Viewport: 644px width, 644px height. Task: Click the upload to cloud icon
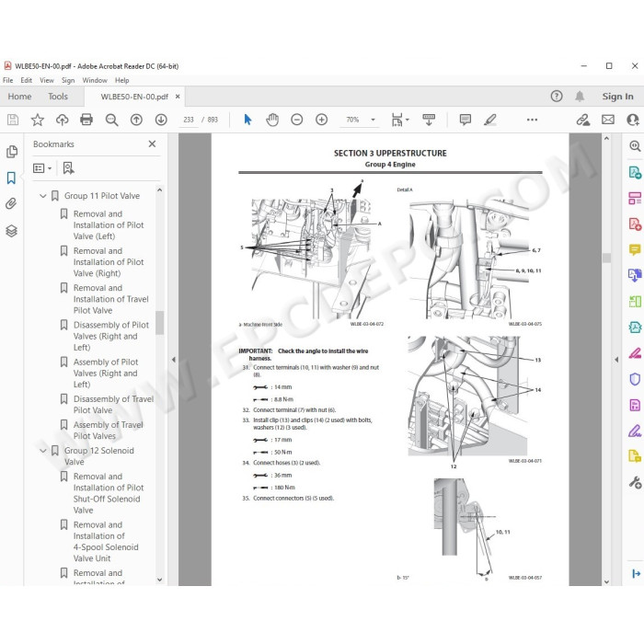point(62,120)
